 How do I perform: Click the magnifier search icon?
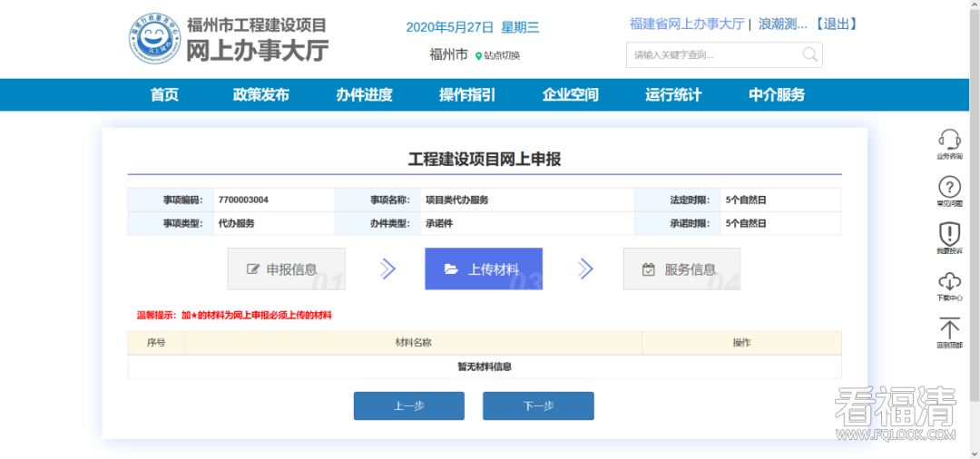click(x=809, y=55)
